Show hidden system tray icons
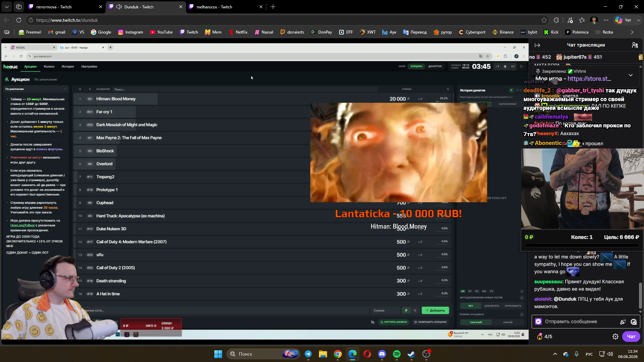This screenshot has height=362, width=644. (555, 354)
